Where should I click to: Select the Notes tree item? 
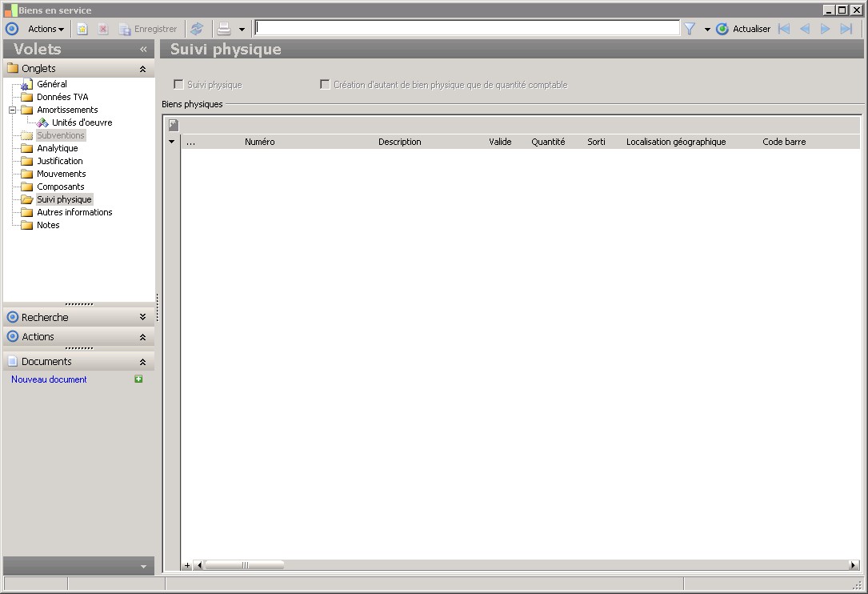tap(48, 225)
